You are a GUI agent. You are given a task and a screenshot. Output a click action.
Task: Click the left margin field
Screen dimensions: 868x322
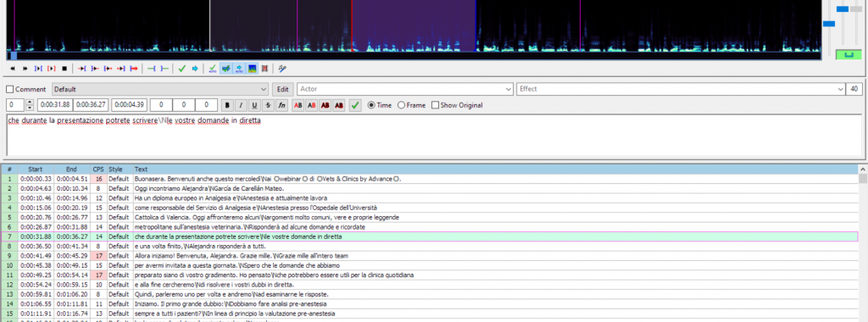click(161, 104)
